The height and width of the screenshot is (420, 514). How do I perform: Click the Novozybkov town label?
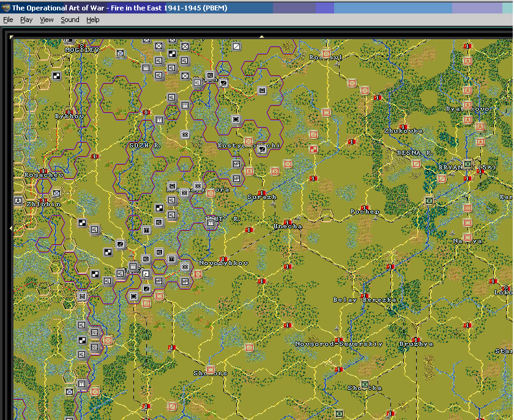223,263
